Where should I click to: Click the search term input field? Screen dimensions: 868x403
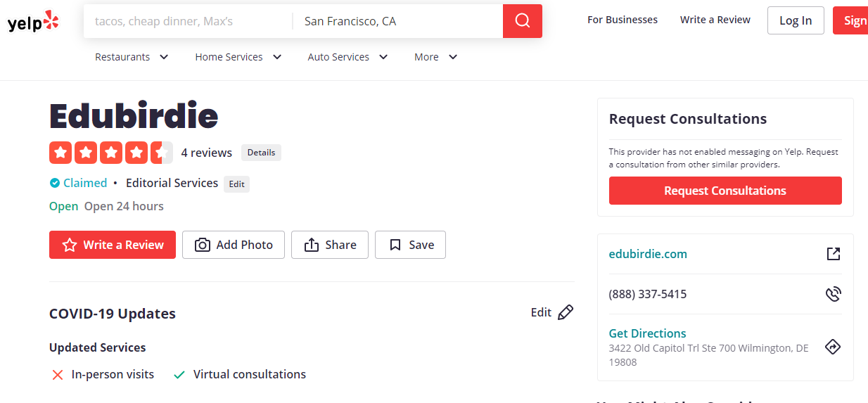tap(188, 21)
